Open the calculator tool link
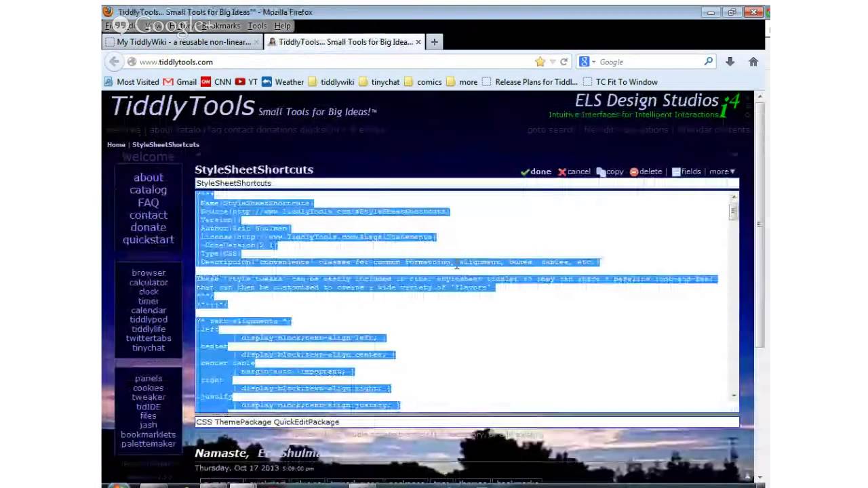 (149, 283)
